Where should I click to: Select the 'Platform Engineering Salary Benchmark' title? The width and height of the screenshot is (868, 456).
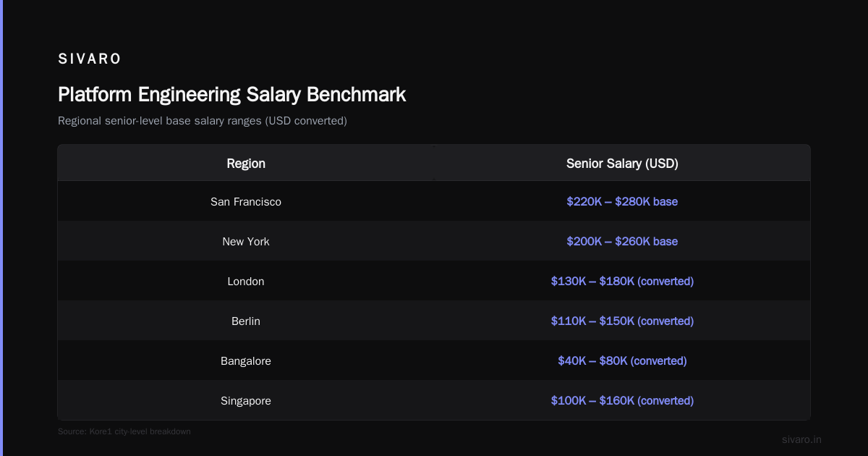tap(231, 95)
